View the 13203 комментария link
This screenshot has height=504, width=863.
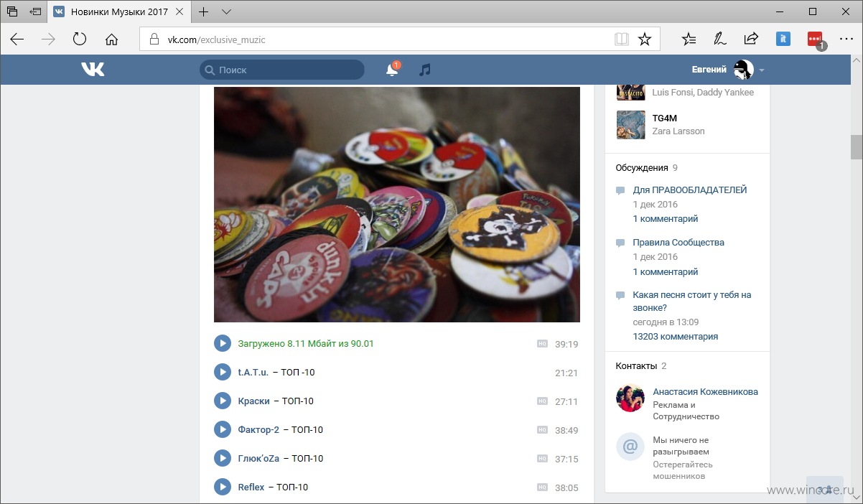pyautogui.click(x=675, y=337)
